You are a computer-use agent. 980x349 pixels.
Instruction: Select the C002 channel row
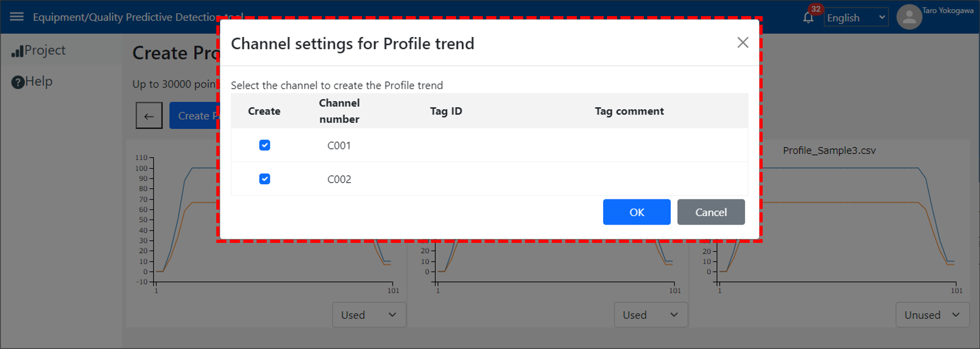click(x=489, y=179)
